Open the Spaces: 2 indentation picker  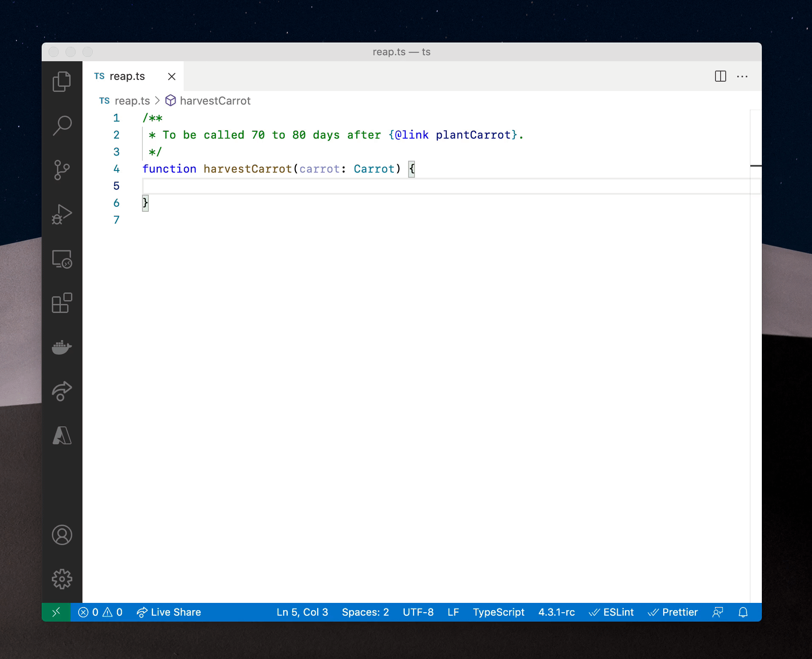coord(365,612)
